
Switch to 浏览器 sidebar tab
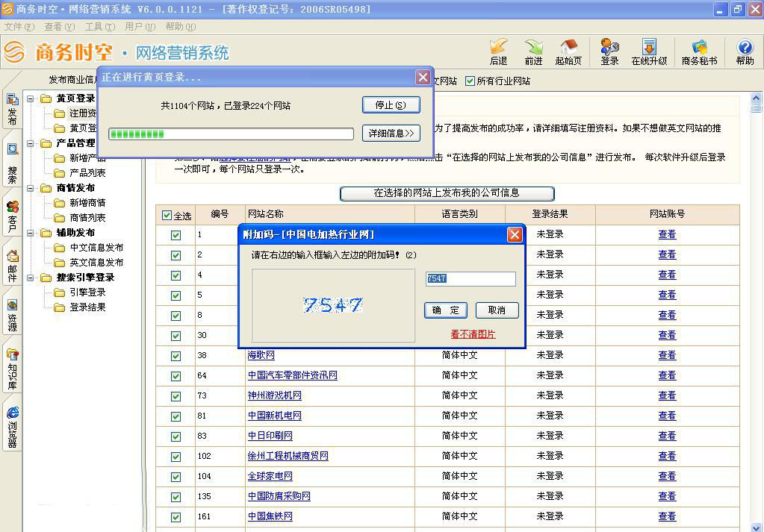[x=13, y=427]
